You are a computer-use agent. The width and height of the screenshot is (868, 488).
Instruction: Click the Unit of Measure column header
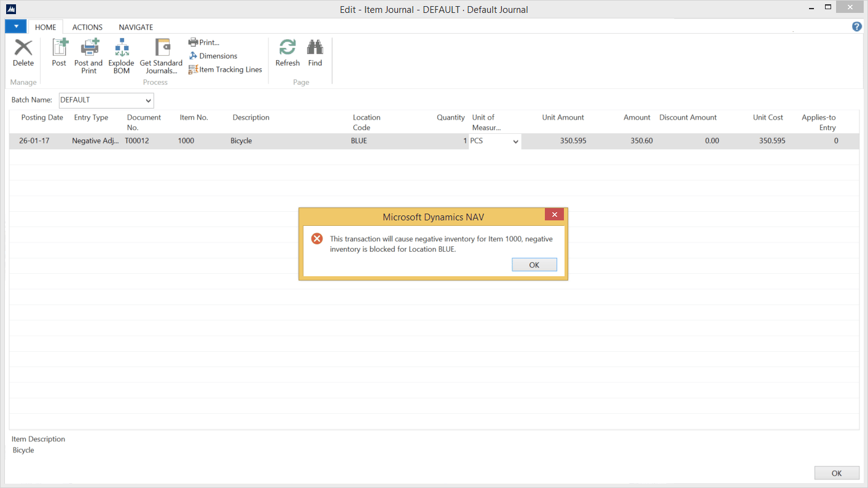click(x=487, y=122)
